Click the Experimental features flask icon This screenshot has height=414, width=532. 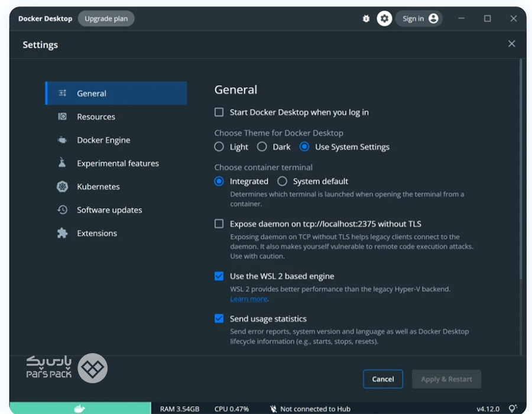(62, 163)
